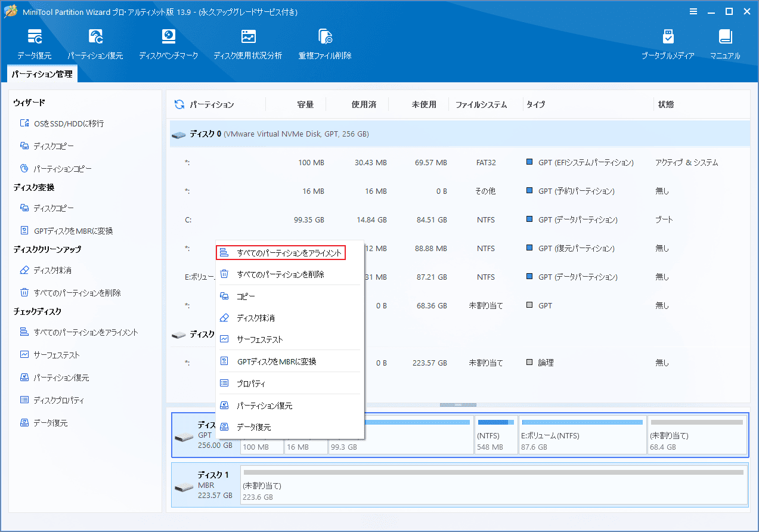Launch パーティション復元 from the top toolbar
This screenshot has height=532, width=759.
coord(95,44)
